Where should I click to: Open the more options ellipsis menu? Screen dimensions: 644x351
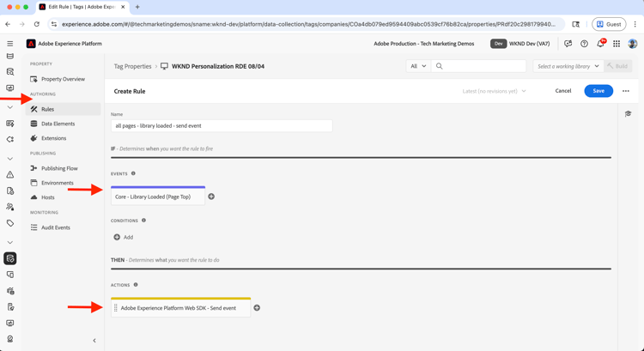click(625, 91)
